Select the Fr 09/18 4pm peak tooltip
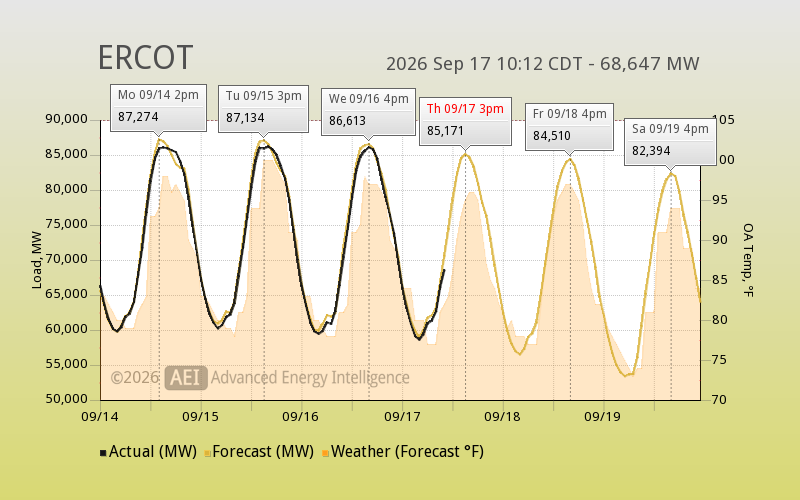 (x=569, y=127)
